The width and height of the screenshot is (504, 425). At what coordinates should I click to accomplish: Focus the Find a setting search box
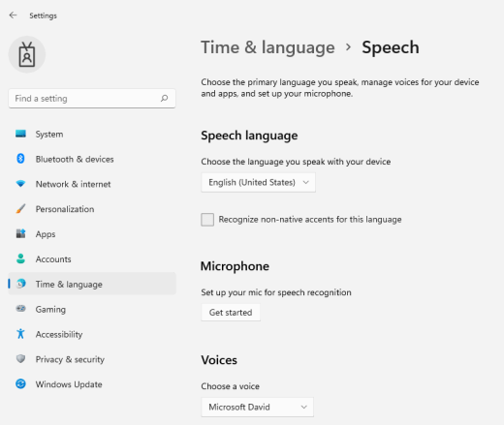[92, 99]
